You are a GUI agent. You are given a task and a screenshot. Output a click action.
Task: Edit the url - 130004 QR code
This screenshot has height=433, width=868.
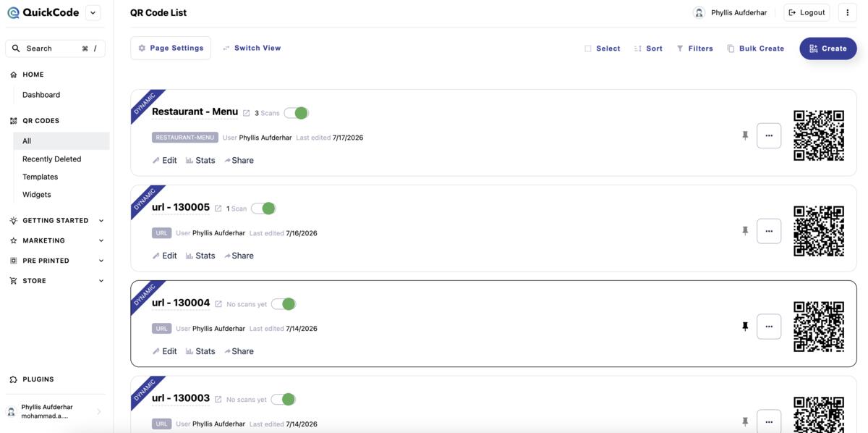(x=164, y=352)
